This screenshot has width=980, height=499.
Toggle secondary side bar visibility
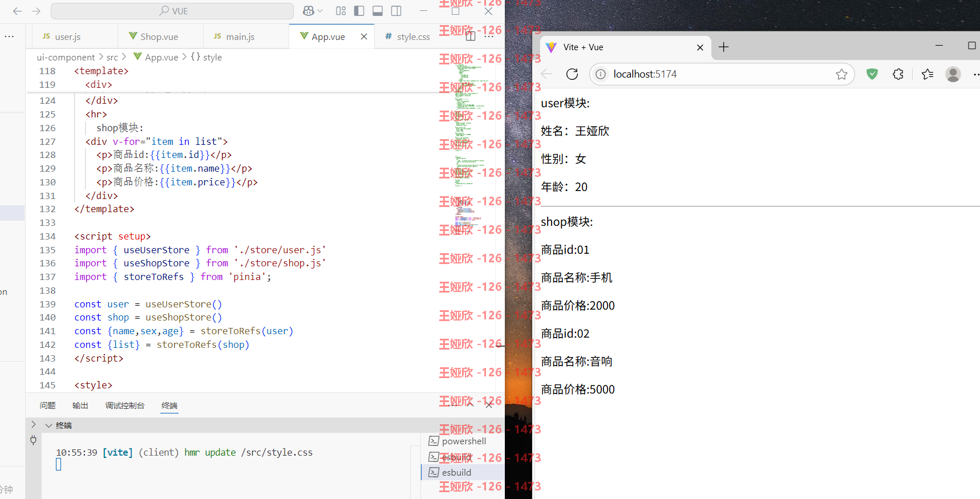[x=396, y=11]
